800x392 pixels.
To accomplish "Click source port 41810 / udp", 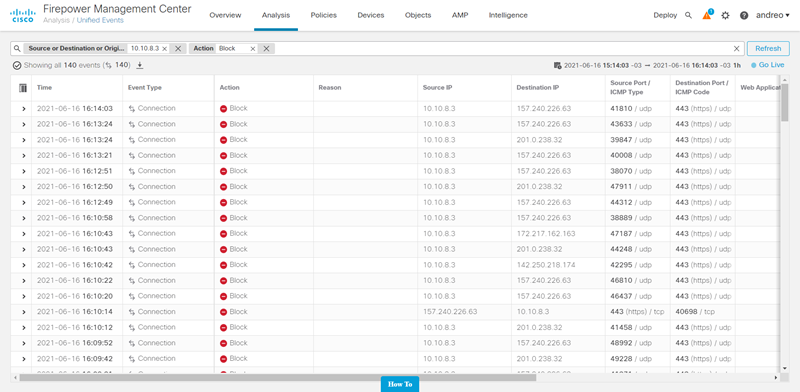I will (x=631, y=109).
